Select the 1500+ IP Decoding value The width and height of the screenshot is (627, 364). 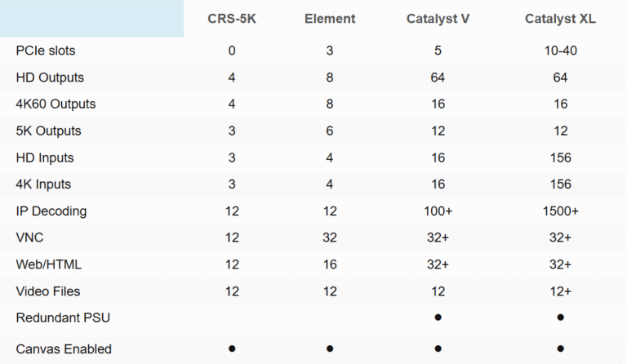(560, 211)
